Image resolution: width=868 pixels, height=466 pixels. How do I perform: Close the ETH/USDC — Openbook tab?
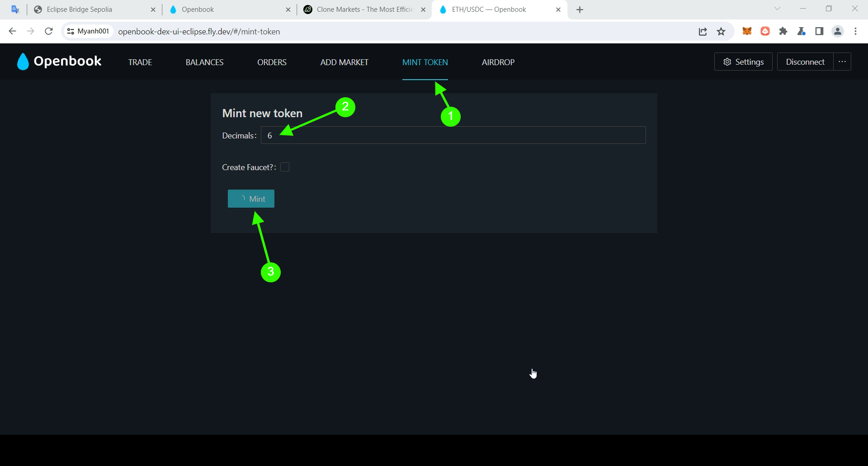pos(558,10)
